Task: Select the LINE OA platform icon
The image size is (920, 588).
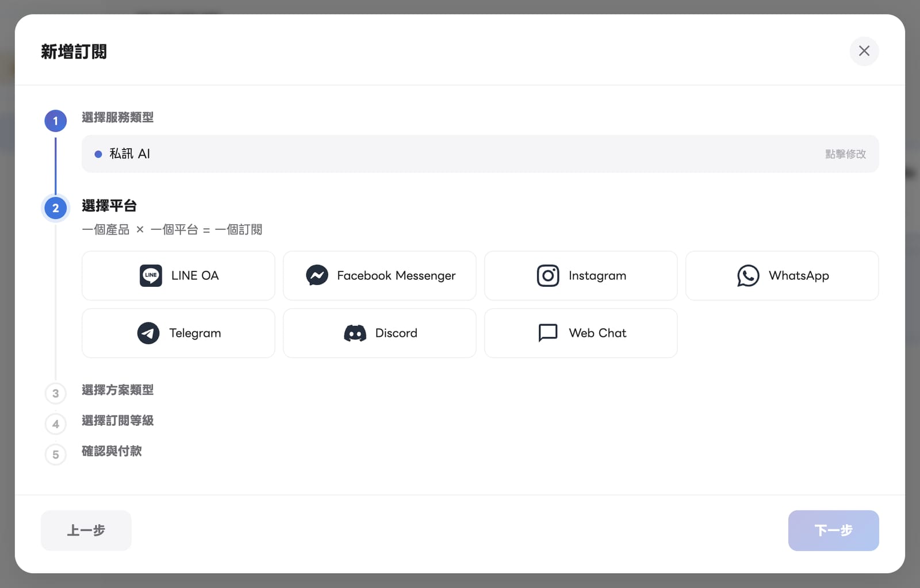Action: pyautogui.click(x=151, y=275)
